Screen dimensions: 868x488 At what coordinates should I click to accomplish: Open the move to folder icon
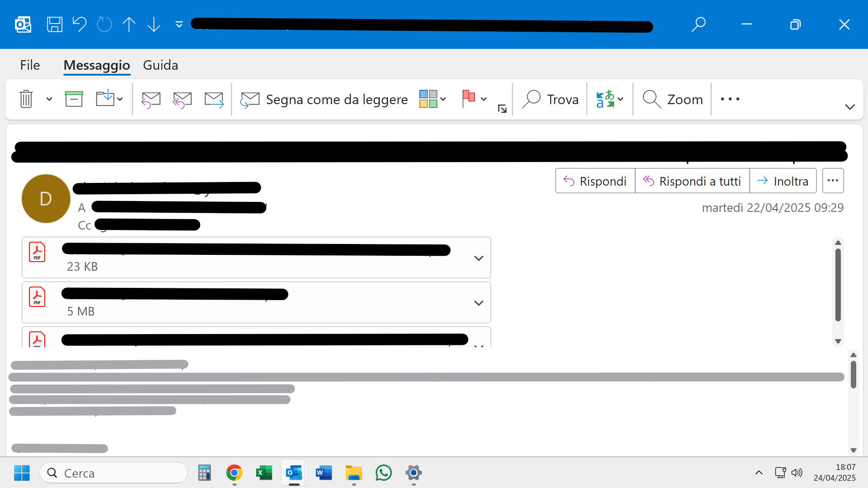pyautogui.click(x=105, y=99)
